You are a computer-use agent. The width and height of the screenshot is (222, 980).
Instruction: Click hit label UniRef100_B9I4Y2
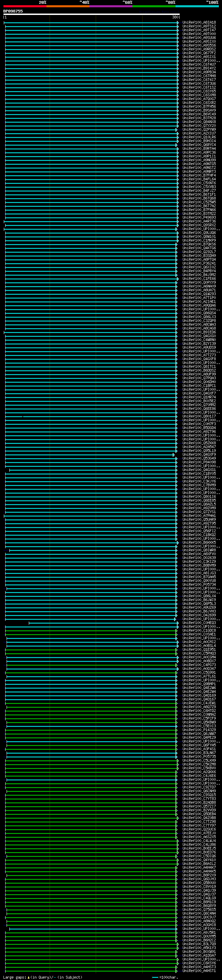[x=199, y=68]
